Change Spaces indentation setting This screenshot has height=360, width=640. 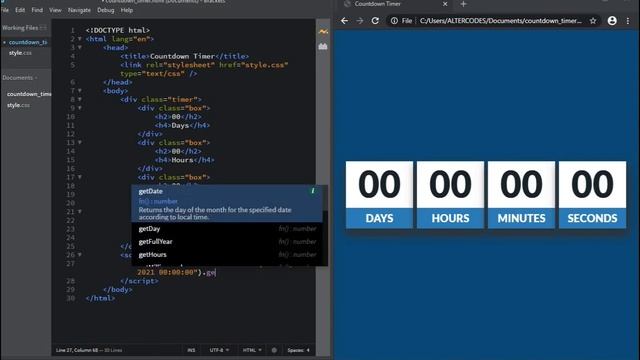point(298,350)
